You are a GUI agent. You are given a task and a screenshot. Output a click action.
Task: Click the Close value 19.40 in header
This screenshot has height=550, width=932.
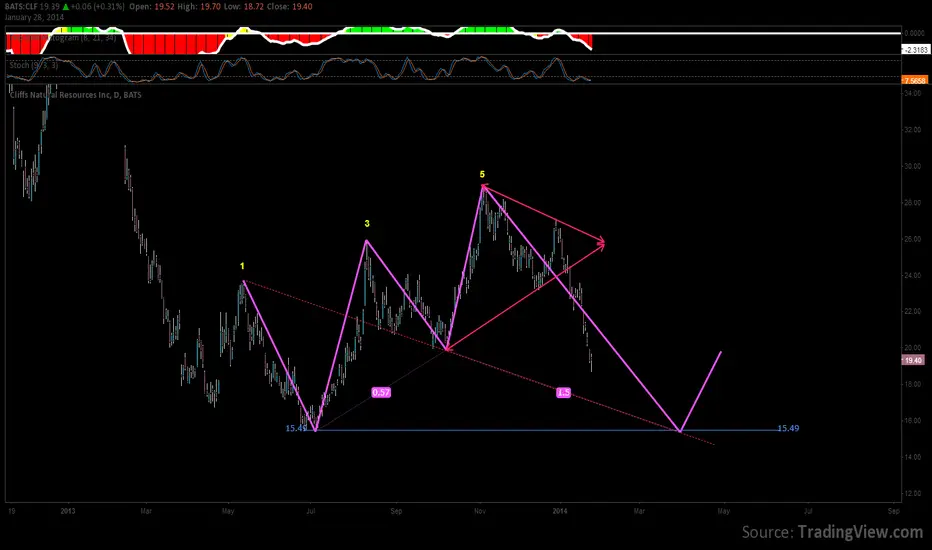tap(302, 7)
